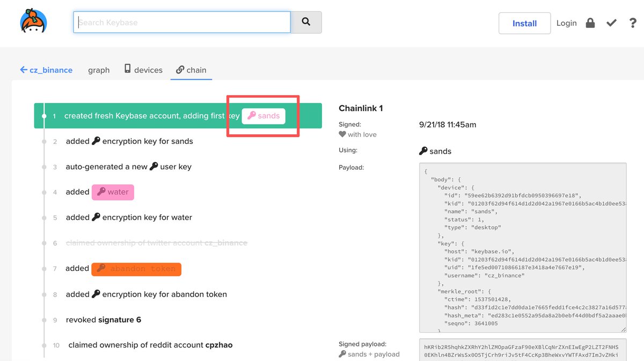The image size is (644, 361).
Task: Click the magnifier search button
Action: click(306, 22)
